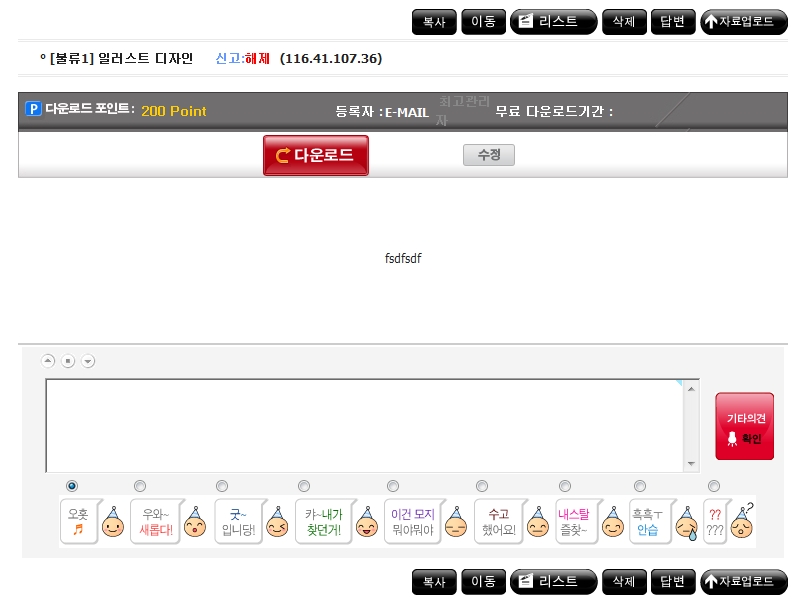Click the bottom 답변 (reply) button
The width and height of the screenshot is (807, 614).
pyautogui.click(x=673, y=582)
